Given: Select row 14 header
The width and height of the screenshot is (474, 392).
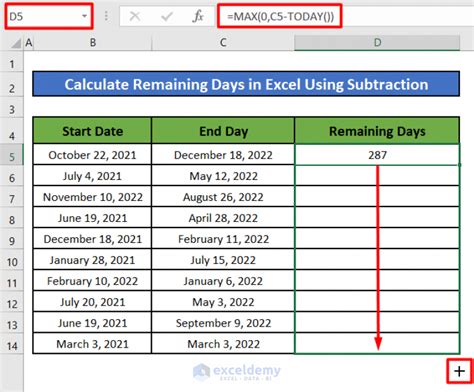Looking at the screenshot, I should 12,346.
